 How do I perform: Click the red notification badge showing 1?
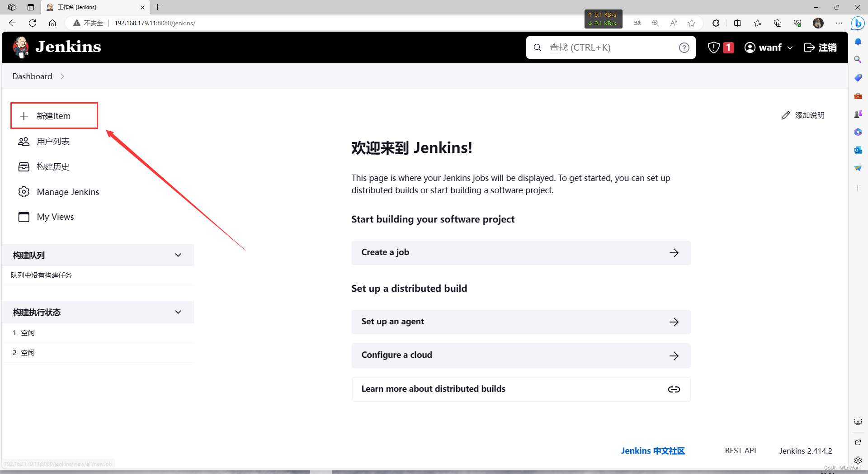coord(728,47)
